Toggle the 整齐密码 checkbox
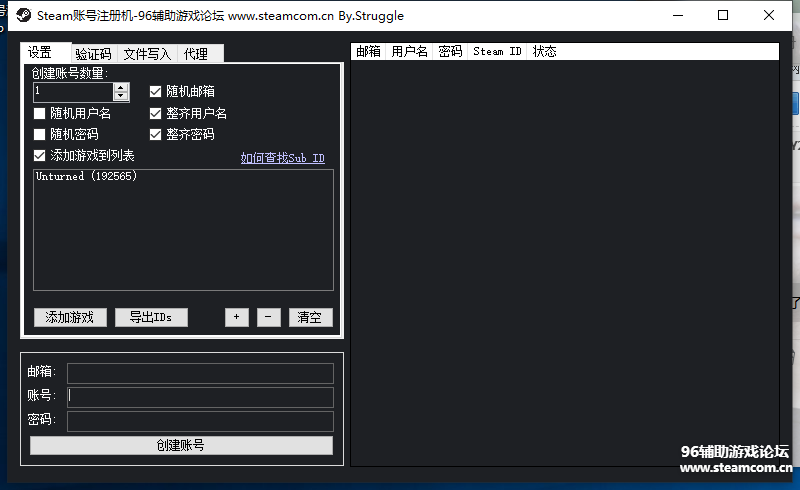 point(156,134)
